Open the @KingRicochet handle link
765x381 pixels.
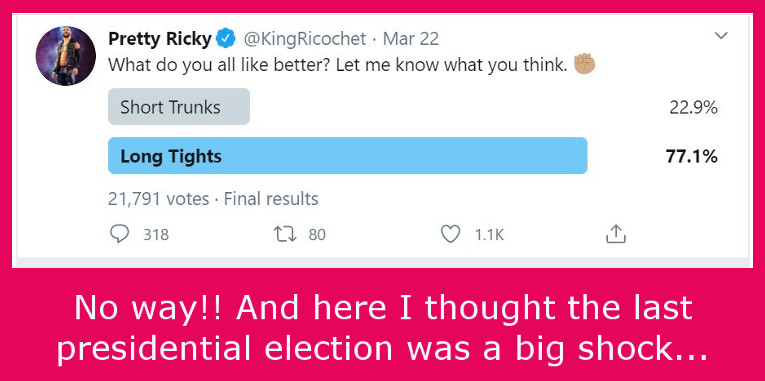[x=304, y=39]
